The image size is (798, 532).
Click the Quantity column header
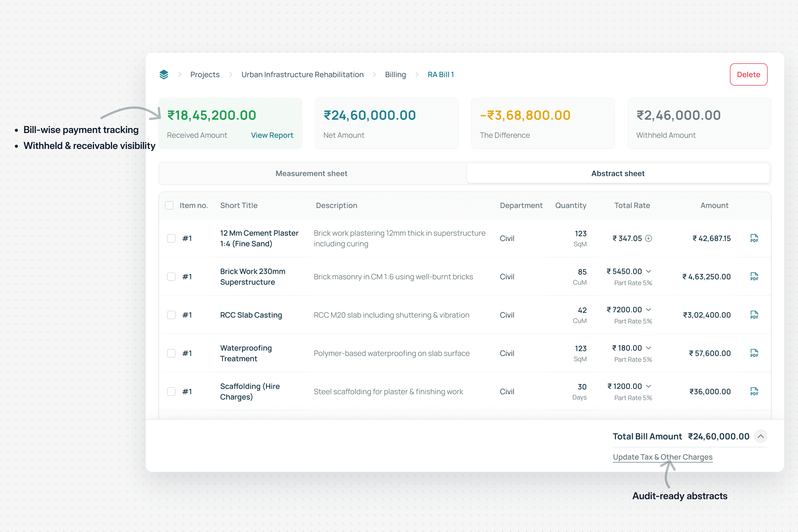pyautogui.click(x=571, y=205)
